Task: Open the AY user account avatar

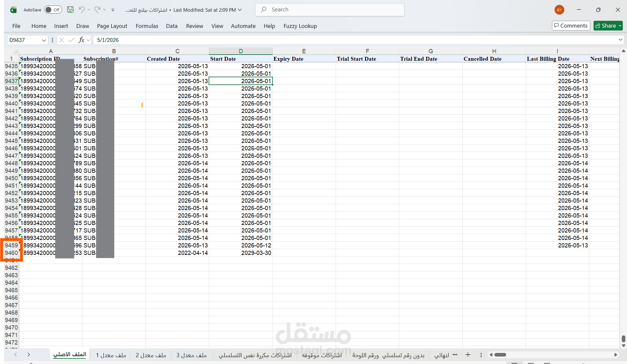Action: point(559,10)
